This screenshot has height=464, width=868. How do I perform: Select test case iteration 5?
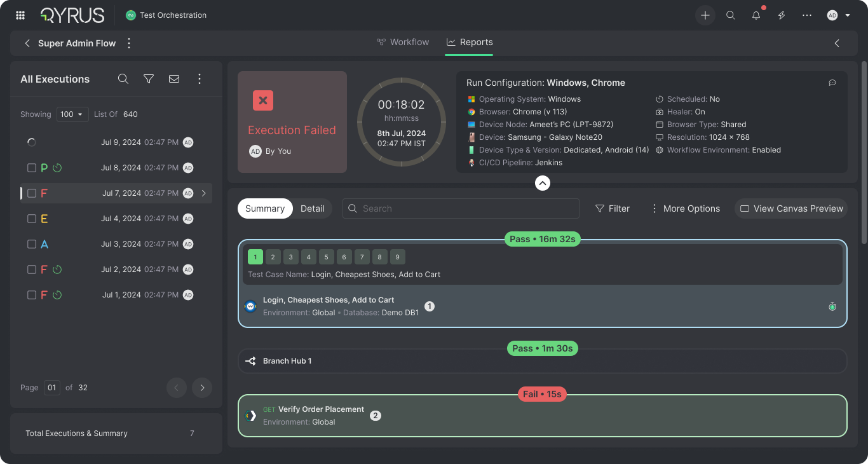click(326, 257)
